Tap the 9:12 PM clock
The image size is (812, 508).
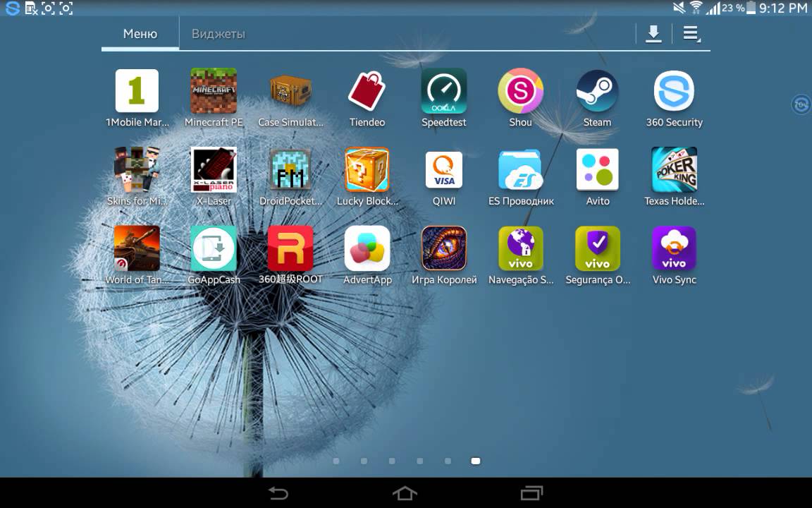[783, 8]
